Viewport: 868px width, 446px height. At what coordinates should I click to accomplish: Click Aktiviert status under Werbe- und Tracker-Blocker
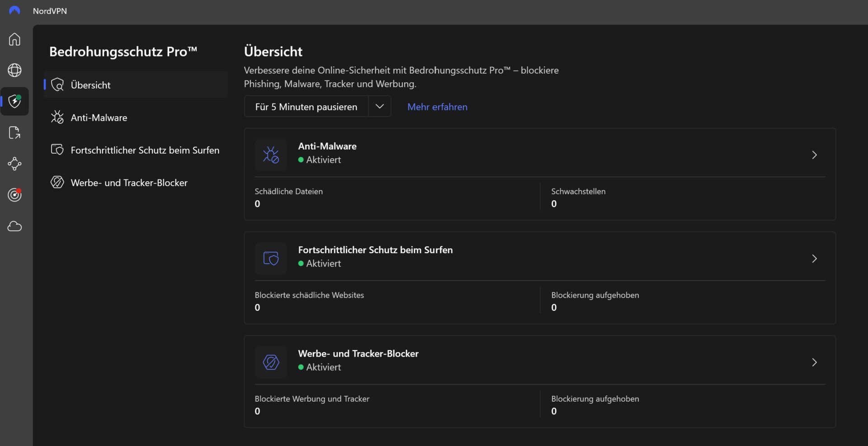point(320,367)
